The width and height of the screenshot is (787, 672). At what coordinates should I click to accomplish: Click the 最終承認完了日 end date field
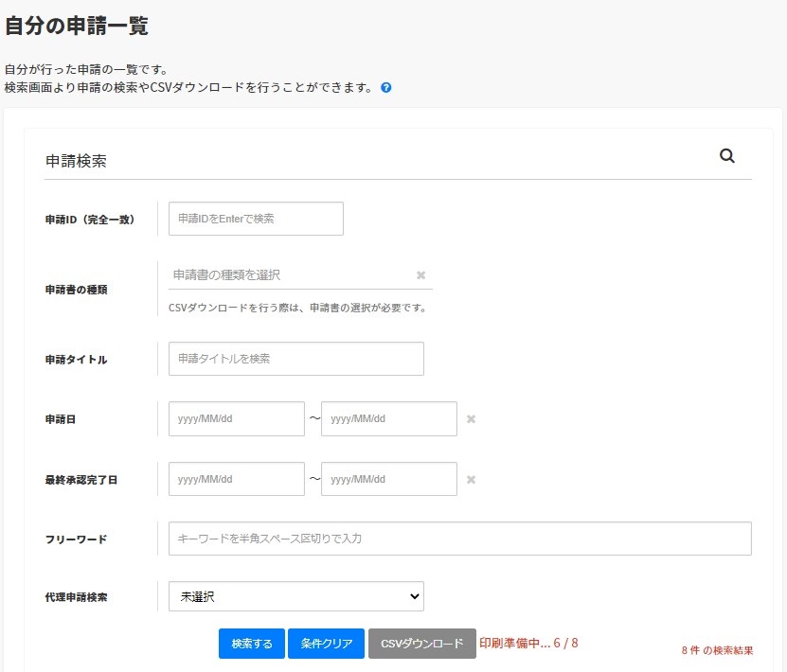pos(388,479)
